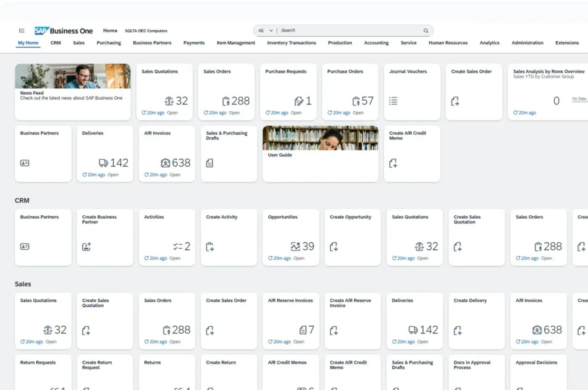Click the Home breadcrumb link
588x390 pixels.
pos(110,31)
